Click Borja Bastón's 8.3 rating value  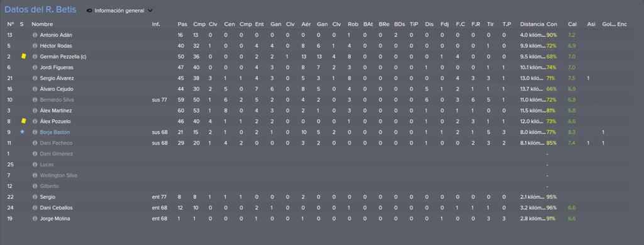[x=572, y=132]
